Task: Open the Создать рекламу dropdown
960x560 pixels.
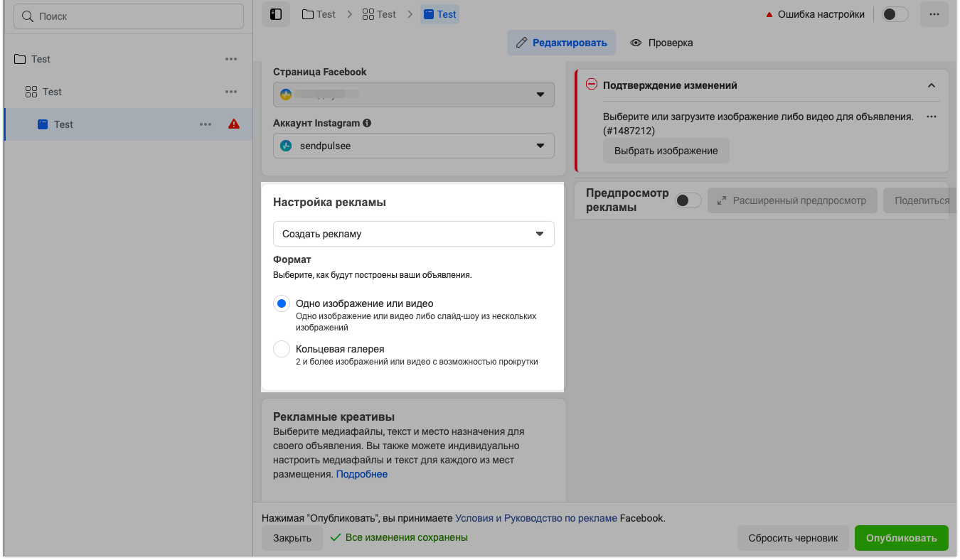Action: 413,234
